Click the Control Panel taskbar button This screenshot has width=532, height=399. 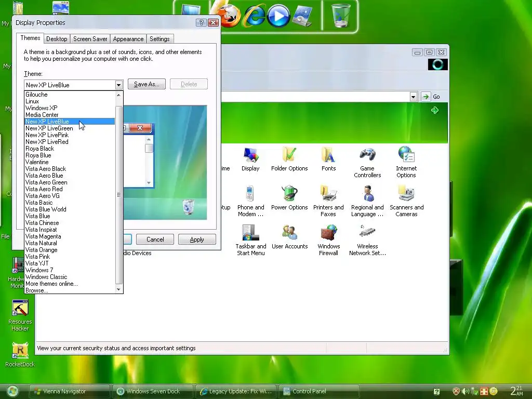pyautogui.click(x=318, y=391)
